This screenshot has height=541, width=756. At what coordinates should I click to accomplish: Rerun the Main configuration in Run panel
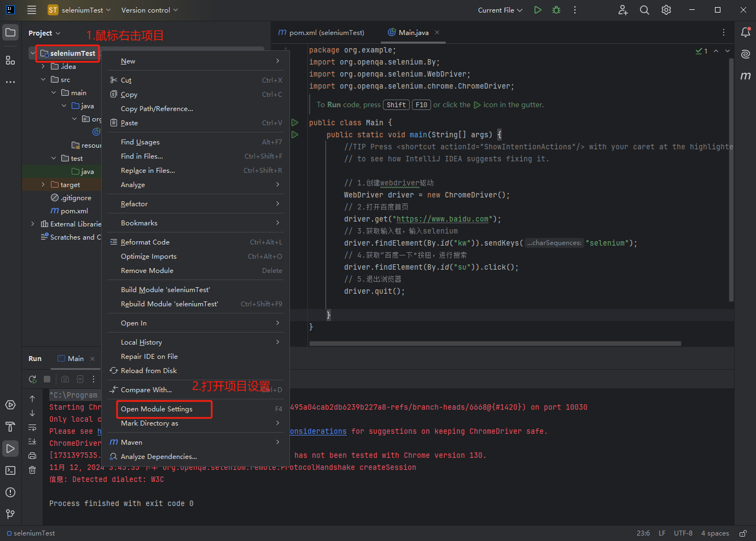point(33,379)
